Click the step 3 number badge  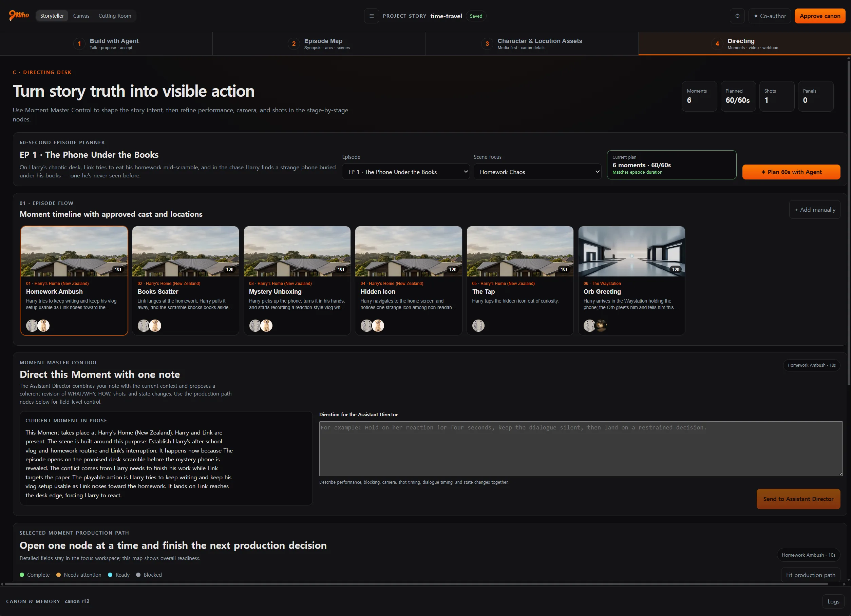coord(487,44)
